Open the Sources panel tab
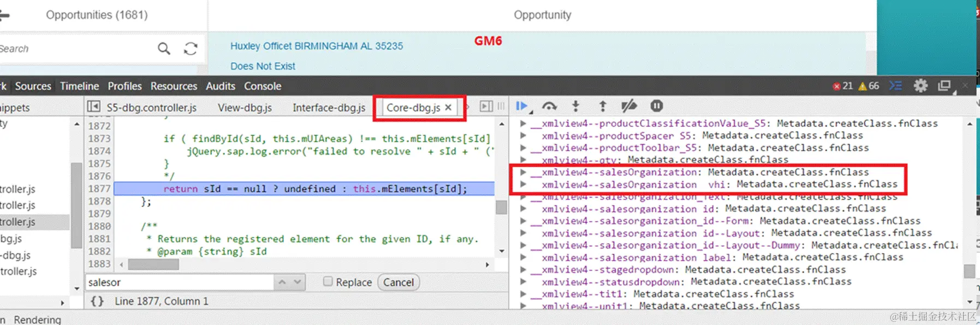 tap(33, 86)
